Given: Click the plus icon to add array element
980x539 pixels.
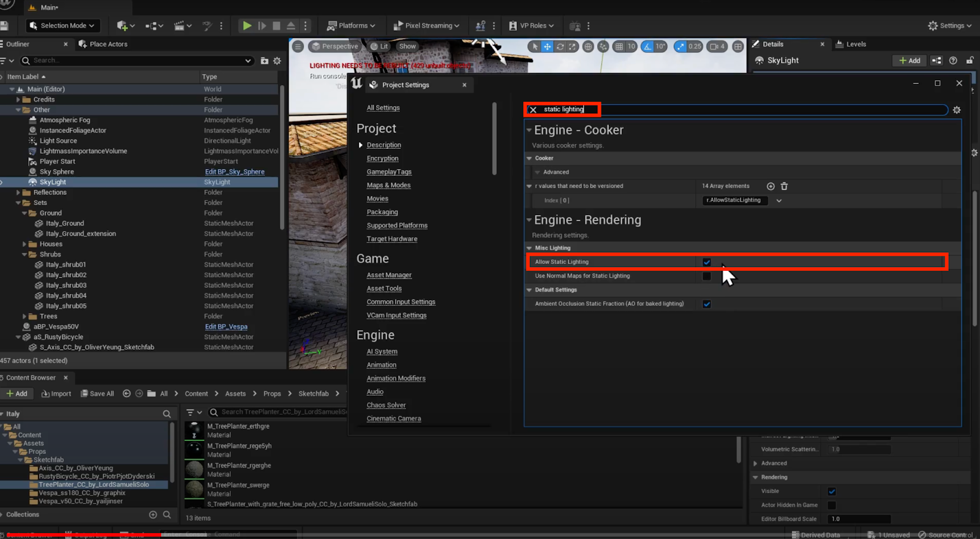Looking at the screenshot, I should coord(771,186).
